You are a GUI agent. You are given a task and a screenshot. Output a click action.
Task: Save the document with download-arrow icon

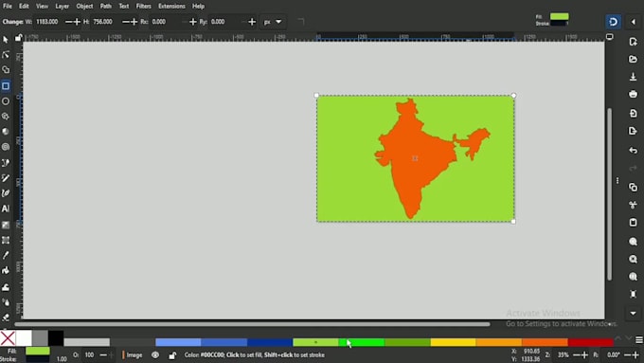pos(633,77)
